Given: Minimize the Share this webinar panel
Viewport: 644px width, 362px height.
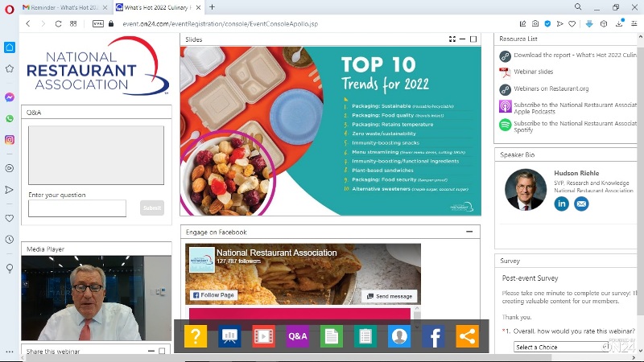Looking at the screenshot, I should click(151, 351).
